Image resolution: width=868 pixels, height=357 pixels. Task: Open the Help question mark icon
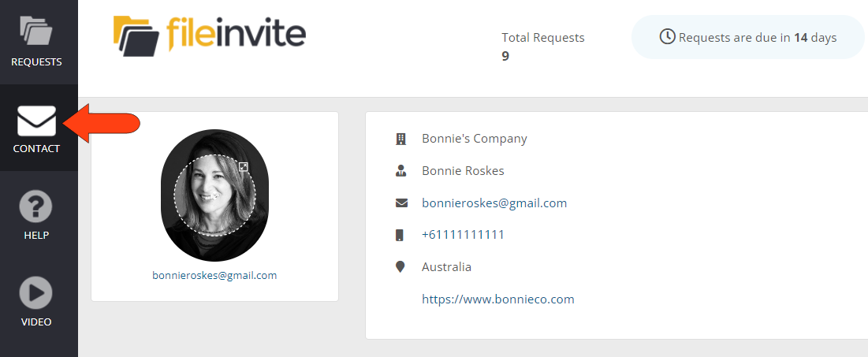pos(36,207)
